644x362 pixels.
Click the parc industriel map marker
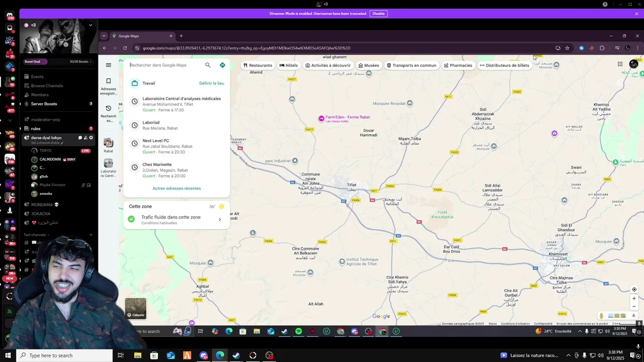(295, 161)
